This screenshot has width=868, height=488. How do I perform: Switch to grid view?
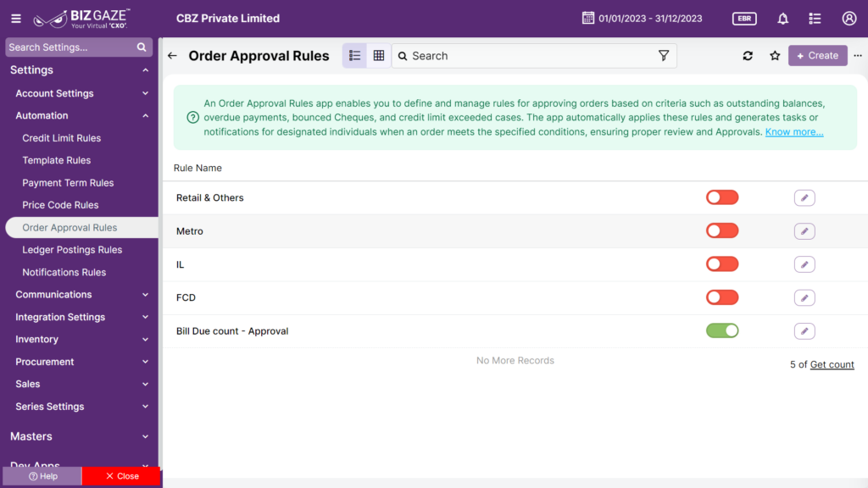(x=379, y=56)
